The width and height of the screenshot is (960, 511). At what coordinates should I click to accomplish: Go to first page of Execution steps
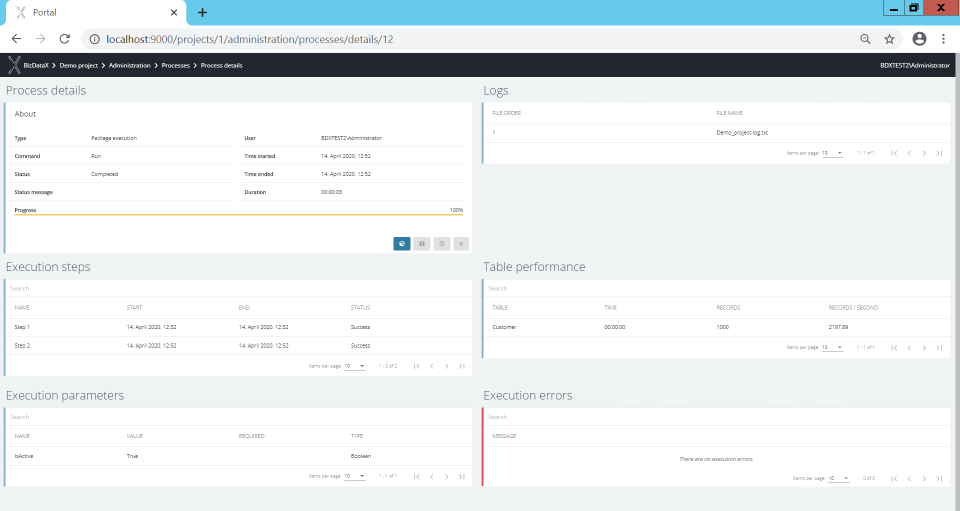pyautogui.click(x=416, y=366)
